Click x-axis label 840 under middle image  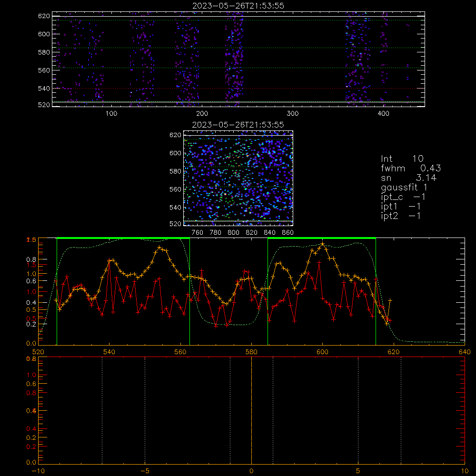click(269, 233)
